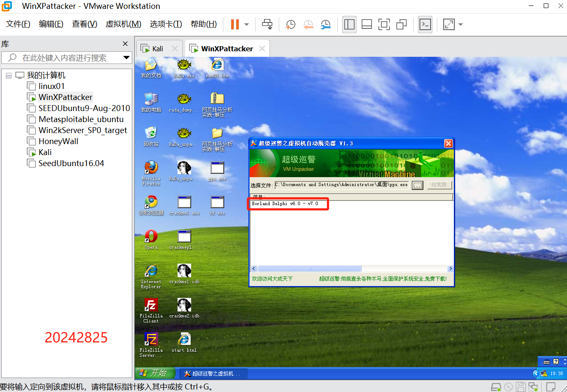Open the 编辑(E) menu
567x392 pixels.
point(51,24)
